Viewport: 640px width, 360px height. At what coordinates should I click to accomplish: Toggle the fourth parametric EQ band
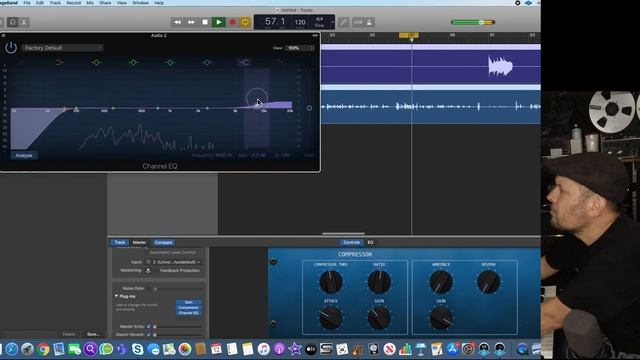pyautogui.click(x=207, y=62)
